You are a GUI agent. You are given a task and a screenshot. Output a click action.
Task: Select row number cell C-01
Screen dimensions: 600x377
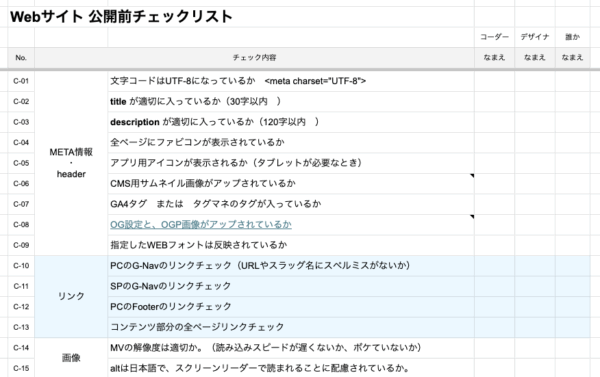(x=21, y=81)
